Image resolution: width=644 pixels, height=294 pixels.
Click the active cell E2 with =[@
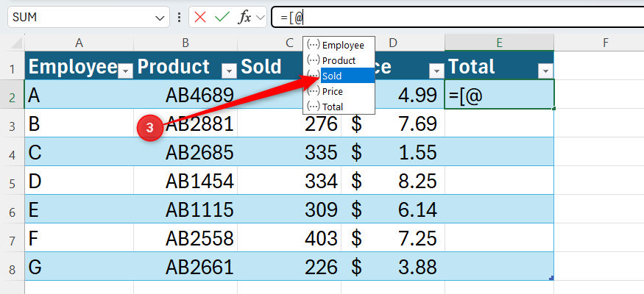pos(500,94)
